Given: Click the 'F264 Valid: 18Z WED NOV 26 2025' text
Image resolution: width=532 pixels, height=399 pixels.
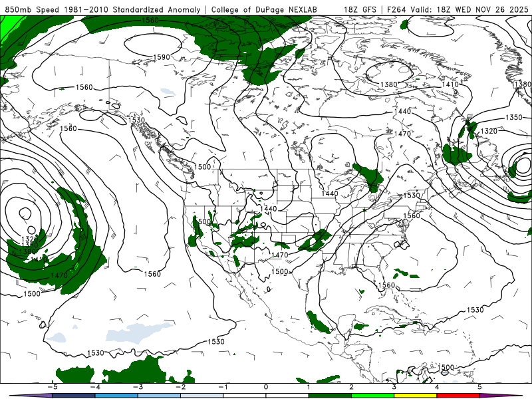Looking at the screenshot, I should coord(458,9).
